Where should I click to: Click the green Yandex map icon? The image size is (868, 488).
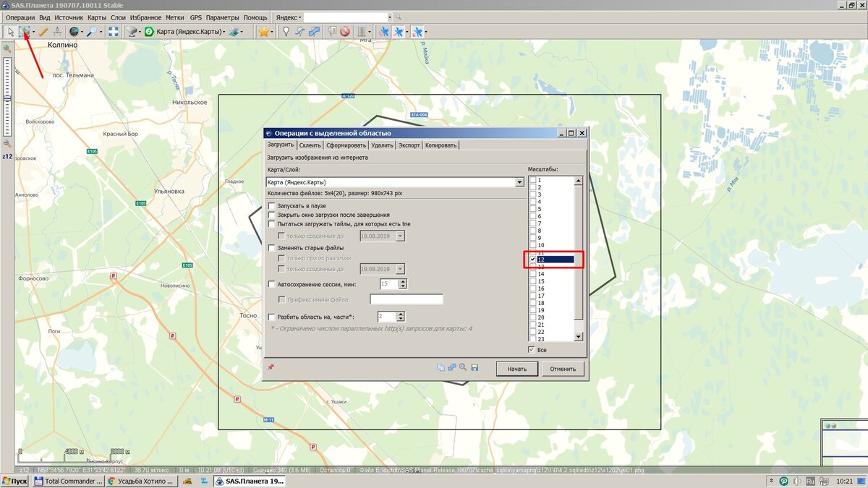click(x=149, y=32)
